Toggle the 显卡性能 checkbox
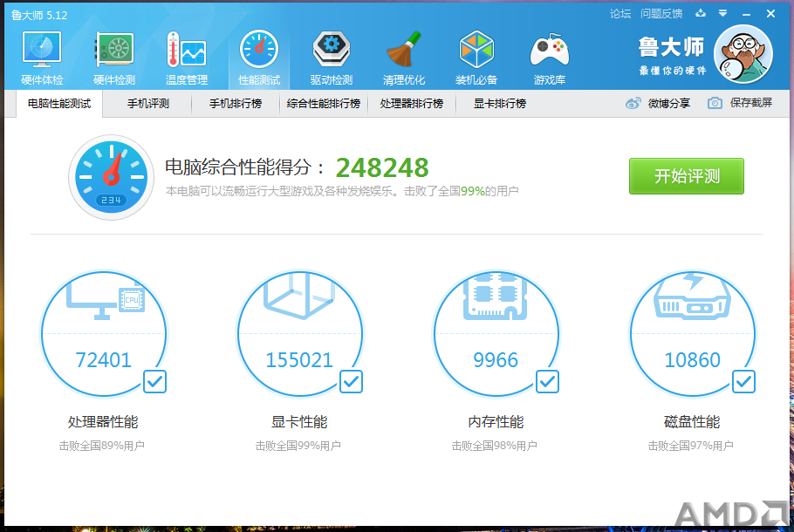 (351, 382)
